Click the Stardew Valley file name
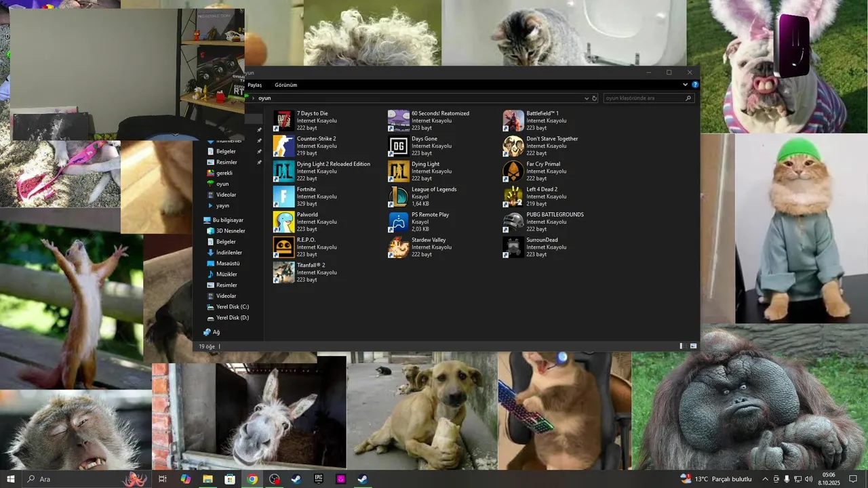Screen dimensions: 868x488 pos(429,240)
